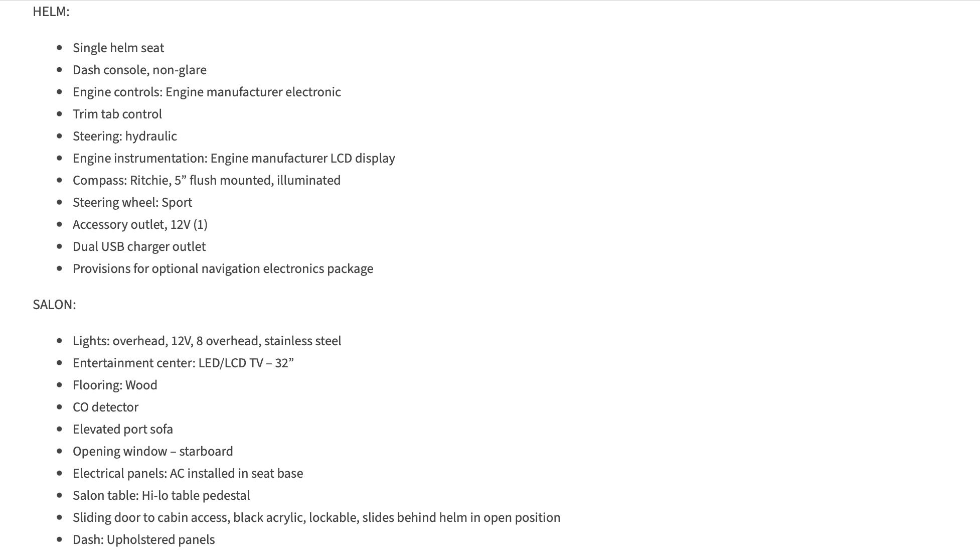The width and height of the screenshot is (980, 555).
Task: Click the 'Salon table: Hi-lo table pedestal' line
Action: pos(161,495)
